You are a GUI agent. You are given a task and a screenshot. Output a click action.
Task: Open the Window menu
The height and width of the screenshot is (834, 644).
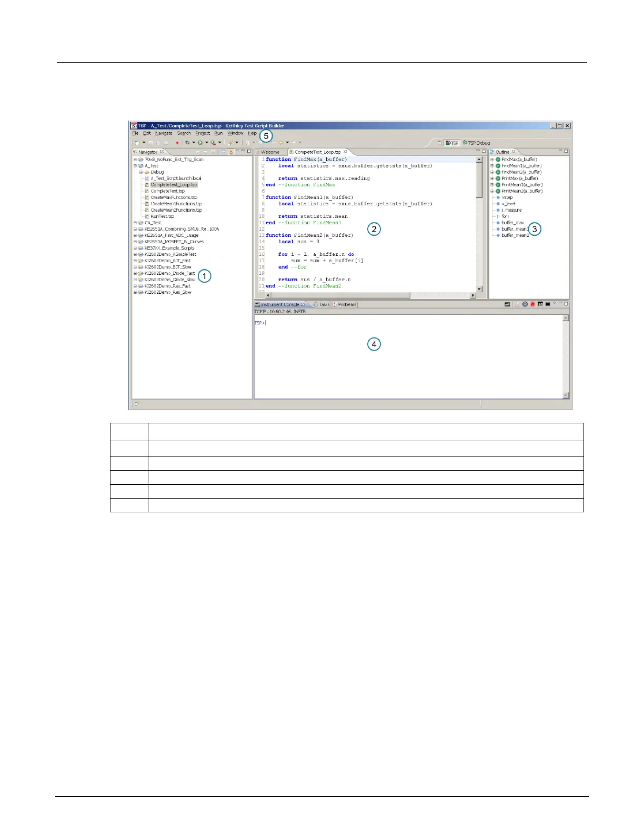point(235,133)
